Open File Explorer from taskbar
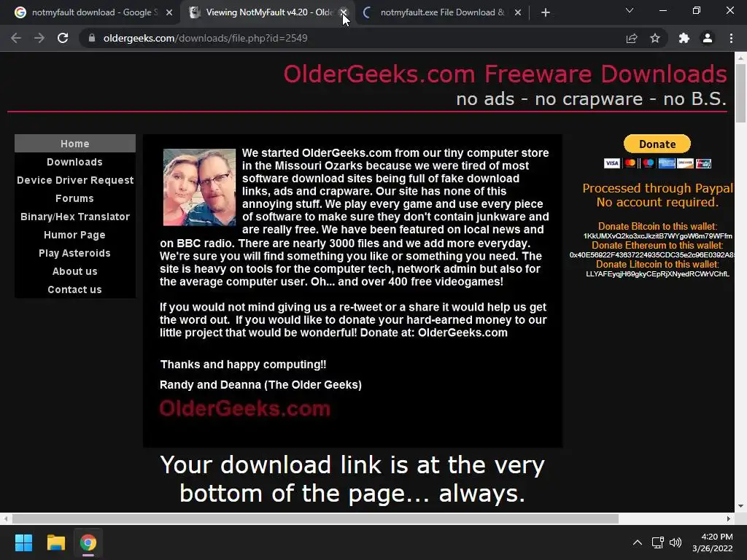Image resolution: width=747 pixels, height=560 pixels. point(55,542)
